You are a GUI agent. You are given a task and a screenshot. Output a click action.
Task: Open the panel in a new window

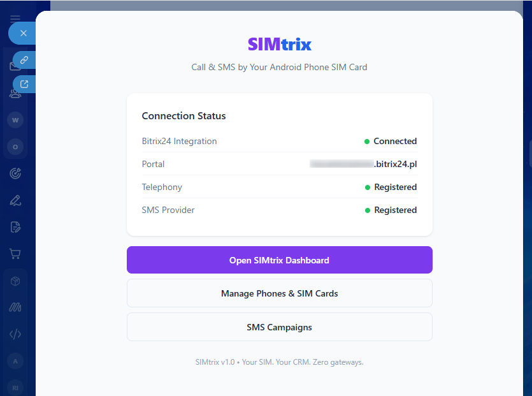pyautogui.click(x=24, y=84)
